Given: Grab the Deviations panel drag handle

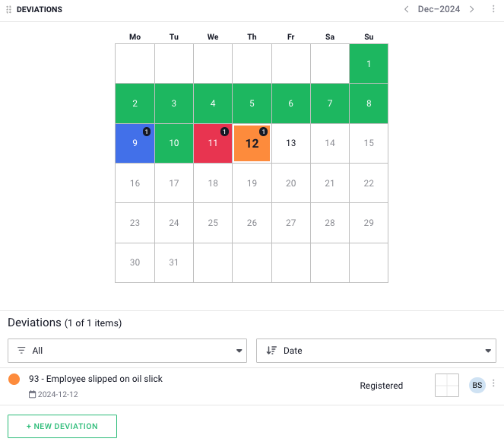Looking at the screenshot, I should pyautogui.click(x=9, y=9).
